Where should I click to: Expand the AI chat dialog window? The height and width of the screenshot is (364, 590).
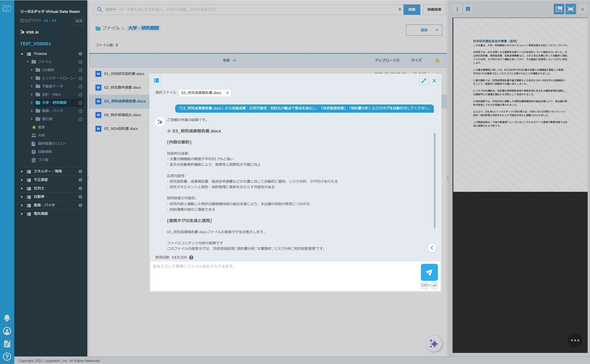coord(424,80)
